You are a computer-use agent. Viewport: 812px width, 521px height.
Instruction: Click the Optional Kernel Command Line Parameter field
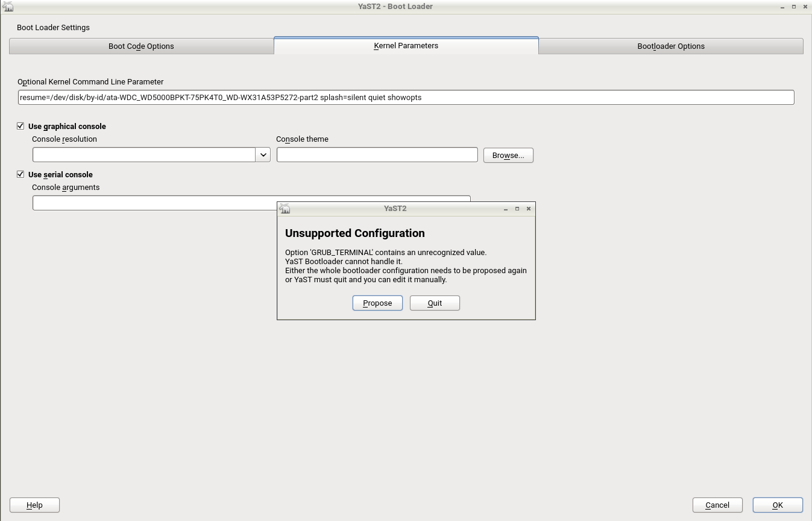[406, 98]
